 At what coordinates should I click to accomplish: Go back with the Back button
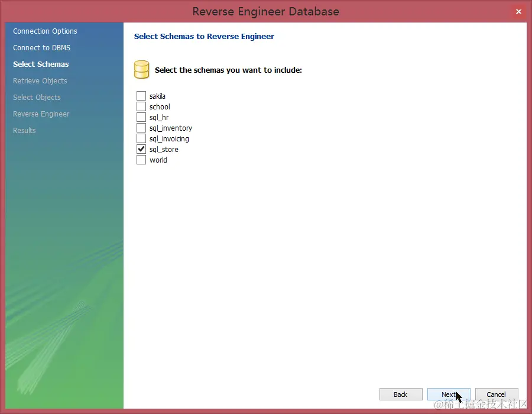[x=401, y=394]
